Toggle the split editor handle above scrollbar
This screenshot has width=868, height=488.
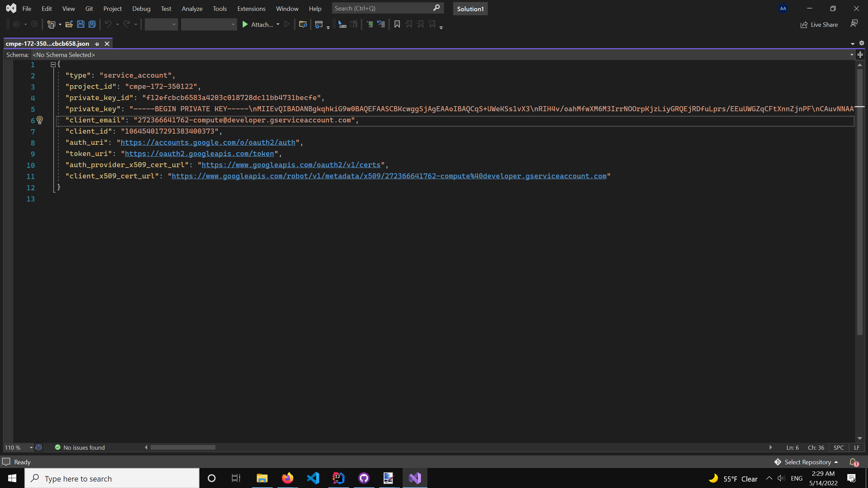pos(860,55)
